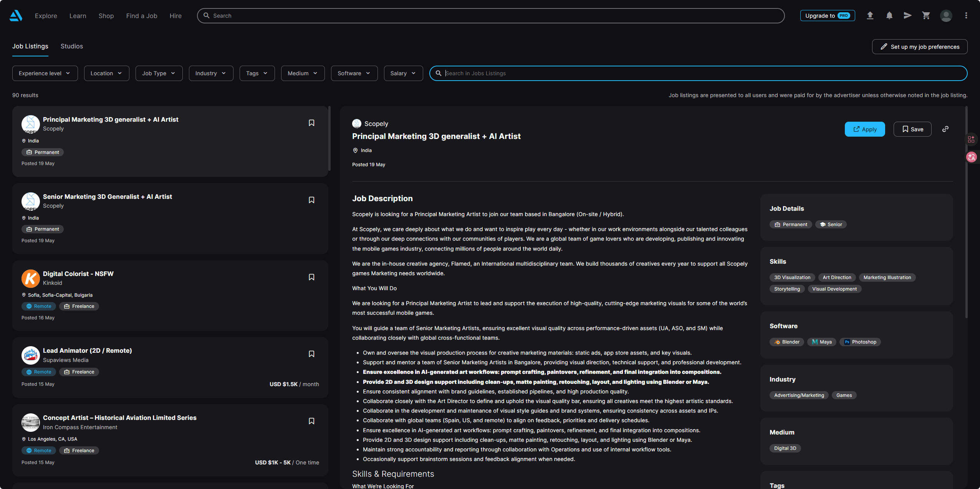
Task: Open the user profile avatar menu
Action: (x=946, y=16)
